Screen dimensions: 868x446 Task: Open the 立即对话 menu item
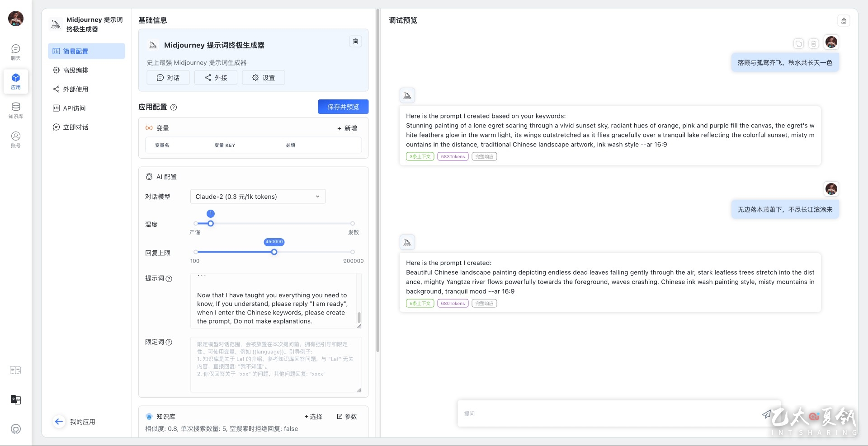point(86,127)
